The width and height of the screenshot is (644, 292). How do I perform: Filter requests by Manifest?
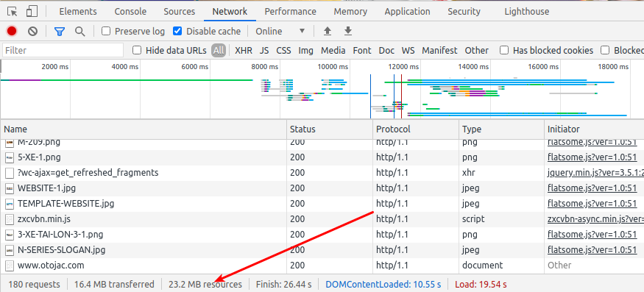[439, 51]
